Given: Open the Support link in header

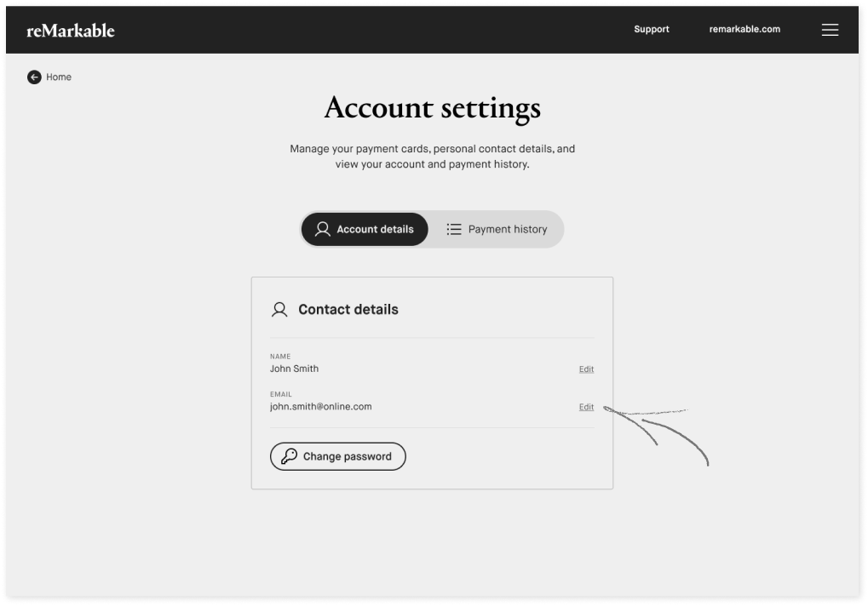Looking at the screenshot, I should (x=652, y=29).
